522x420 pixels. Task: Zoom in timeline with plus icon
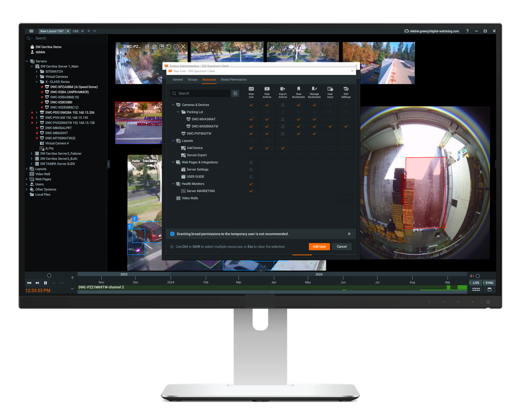click(x=72, y=278)
